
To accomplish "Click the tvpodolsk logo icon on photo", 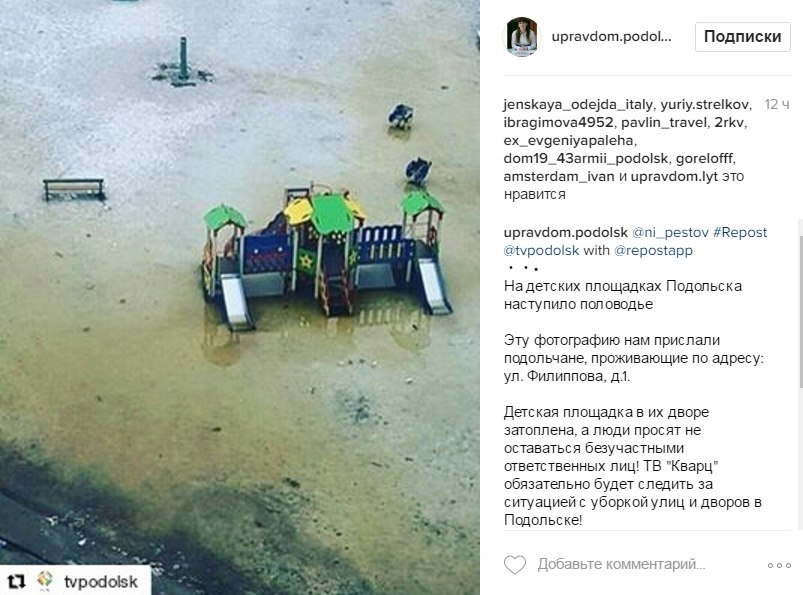I will [x=46, y=581].
